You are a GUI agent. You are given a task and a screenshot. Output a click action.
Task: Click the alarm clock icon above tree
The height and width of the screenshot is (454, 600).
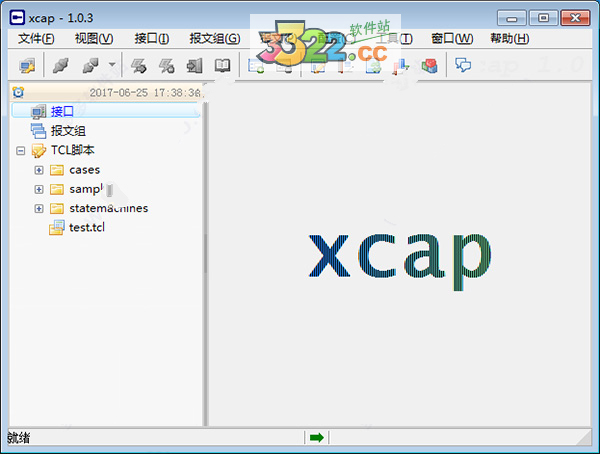point(18,92)
